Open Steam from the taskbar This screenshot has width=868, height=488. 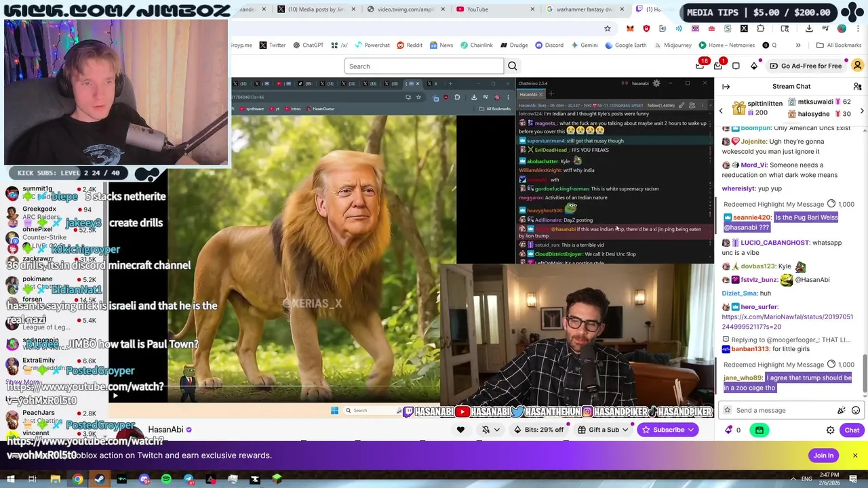100,479
